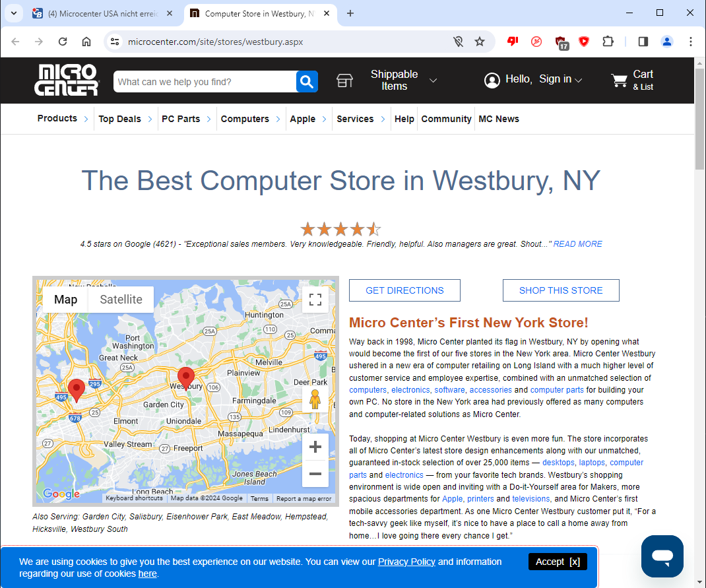Viewport: 706px width, 588px height.
Task: Expand the Apple chevron
Action: pos(324,119)
